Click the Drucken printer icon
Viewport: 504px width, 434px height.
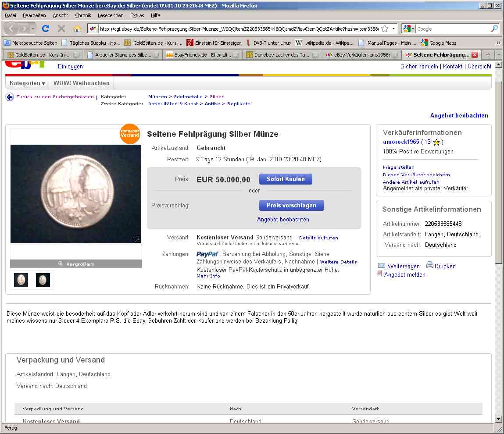click(430, 266)
